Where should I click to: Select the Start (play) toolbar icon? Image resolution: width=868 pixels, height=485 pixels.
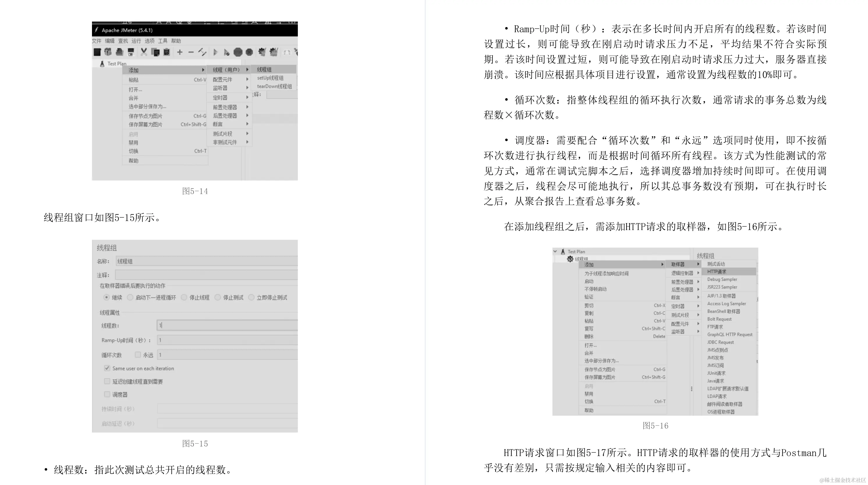click(x=216, y=52)
